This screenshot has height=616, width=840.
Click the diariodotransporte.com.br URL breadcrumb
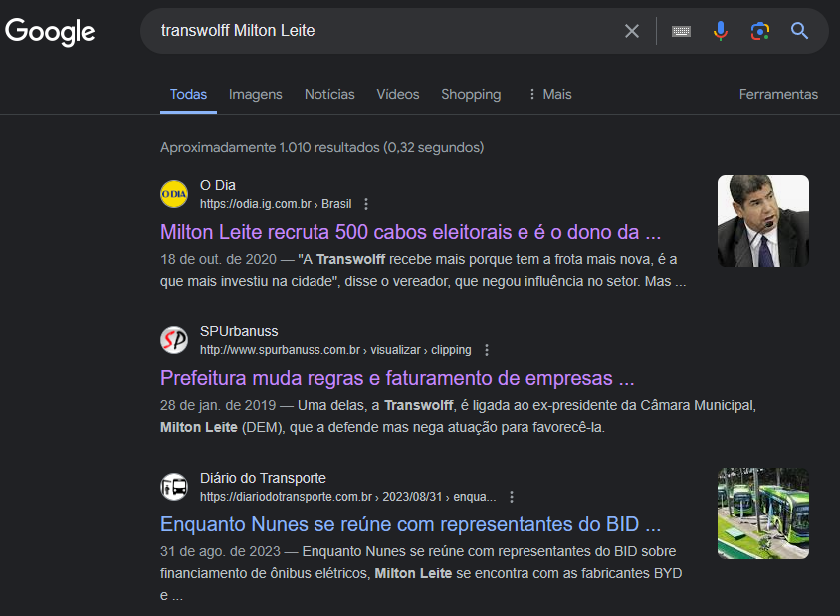click(x=347, y=497)
